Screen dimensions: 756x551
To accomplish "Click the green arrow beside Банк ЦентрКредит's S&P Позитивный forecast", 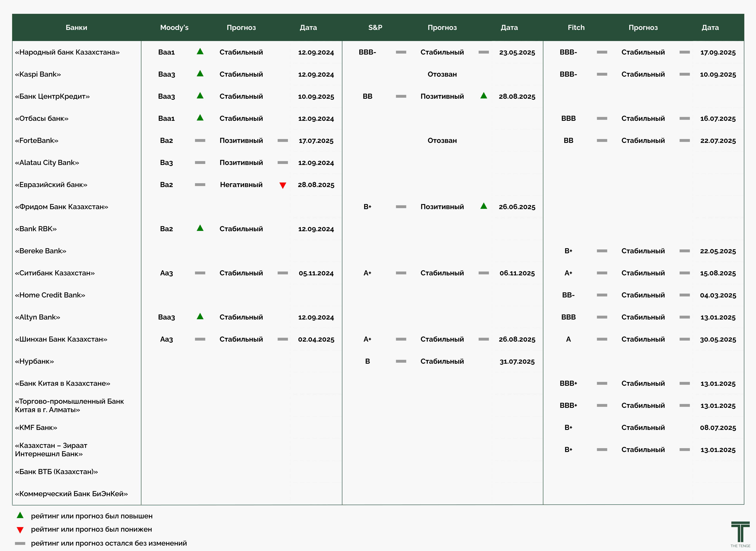I will coord(483,96).
